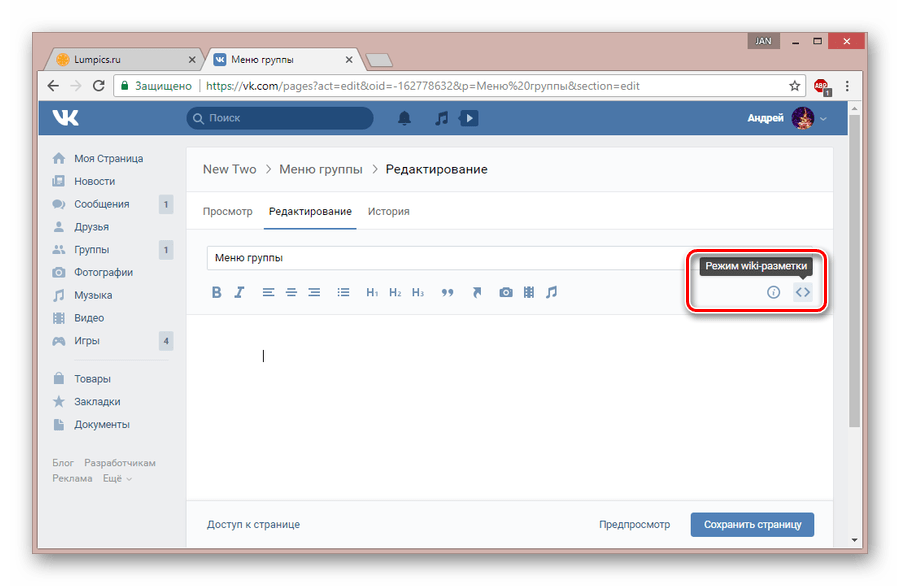Screen dimensions: 900x586
Task: Click video play icon in VK header
Action: pyautogui.click(x=468, y=118)
